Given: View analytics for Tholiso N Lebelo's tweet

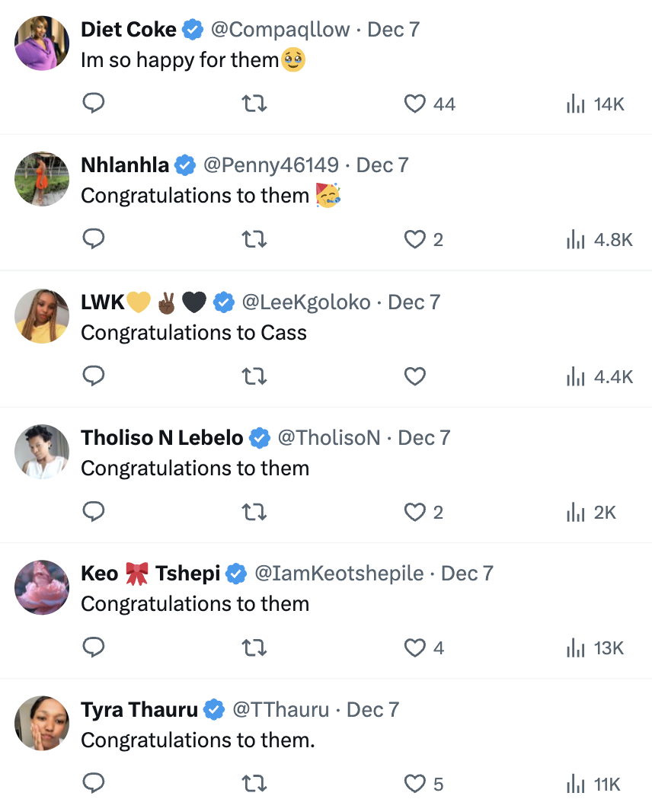Looking at the screenshot, I should pos(576,513).
